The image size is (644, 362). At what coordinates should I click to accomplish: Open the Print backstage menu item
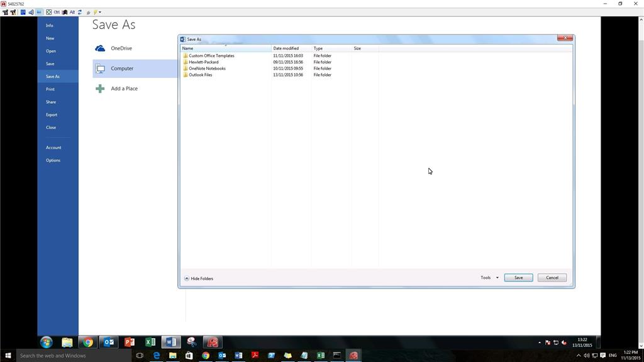tap(50, 89)
